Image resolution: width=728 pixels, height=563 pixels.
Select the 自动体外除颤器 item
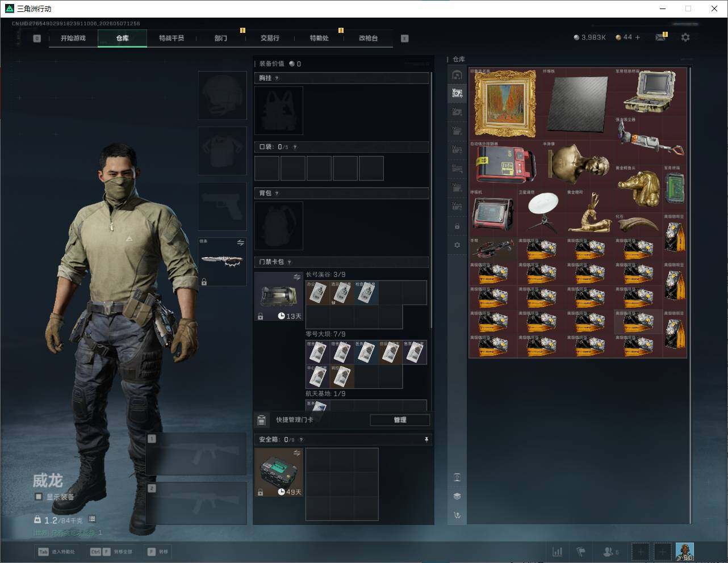(x=505, y=165)
